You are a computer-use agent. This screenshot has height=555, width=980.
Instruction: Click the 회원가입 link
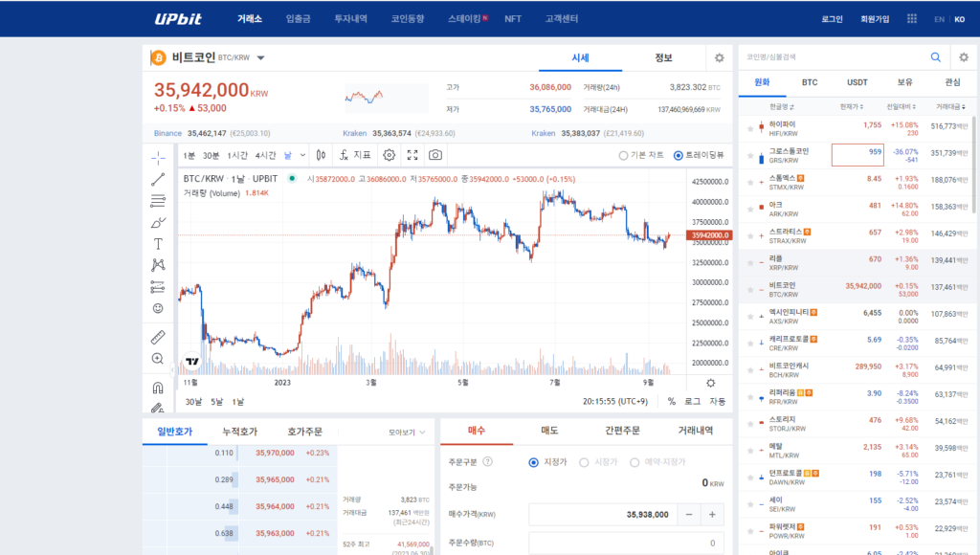coord(875,19)
